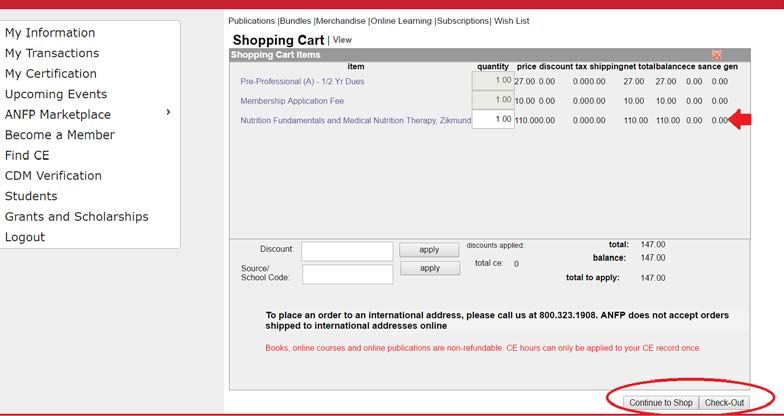This screenshot has width=784, height=416.
Task: Select Upcoming Events from sidebar
Action: [56, 94]
